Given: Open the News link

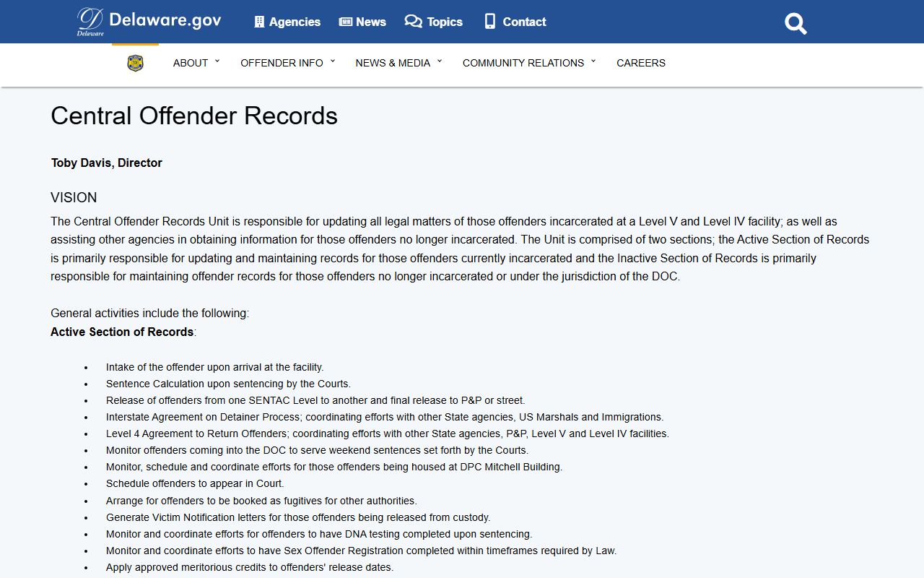Looking at the screenshot, I should [x=371, y=22].
